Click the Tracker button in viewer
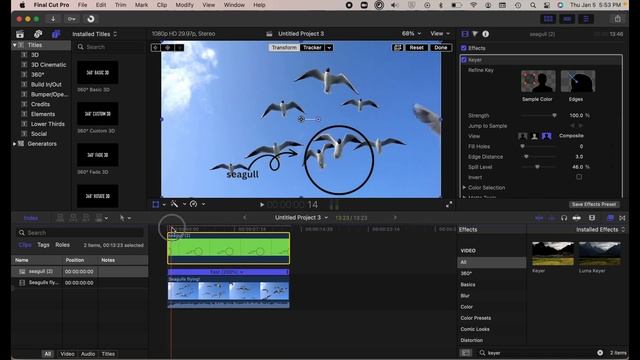Image resolution: width=640 pixels, height=360 pixels. tap(312, 48)
